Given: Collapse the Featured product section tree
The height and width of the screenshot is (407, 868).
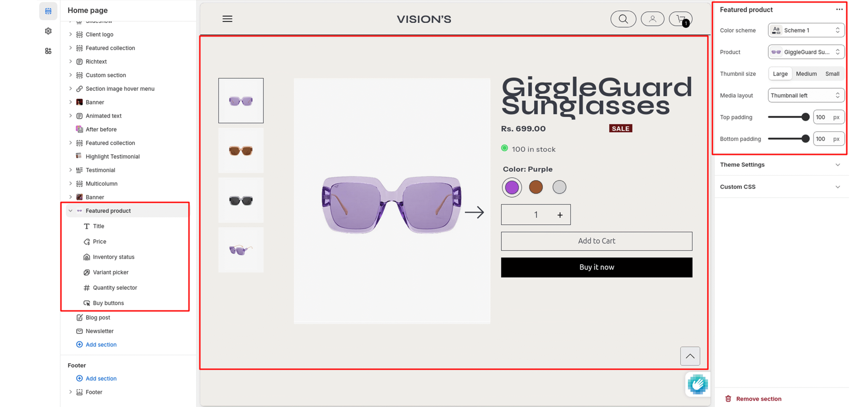Looking at the screenshot, I should [71, 211].
